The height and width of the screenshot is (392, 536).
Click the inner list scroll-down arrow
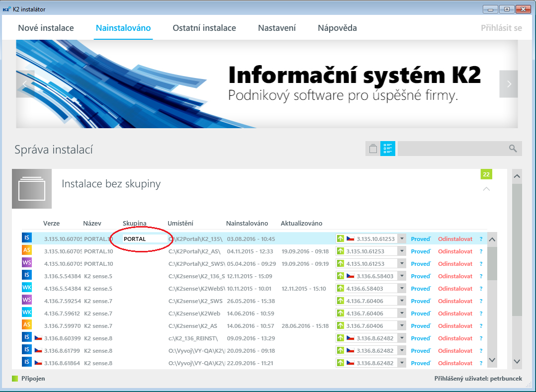pyautogui.click(x=492, y=360)
